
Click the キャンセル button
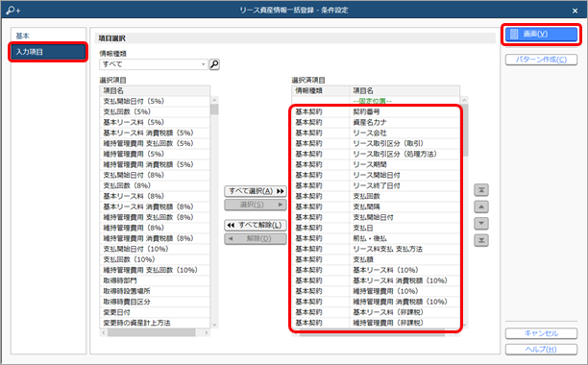541,333
